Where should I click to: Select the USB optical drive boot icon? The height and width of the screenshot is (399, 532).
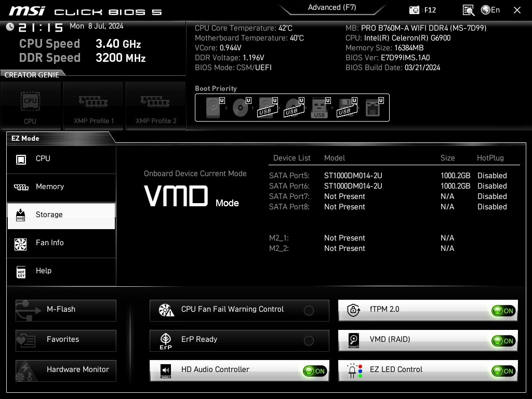pos(295,108)
